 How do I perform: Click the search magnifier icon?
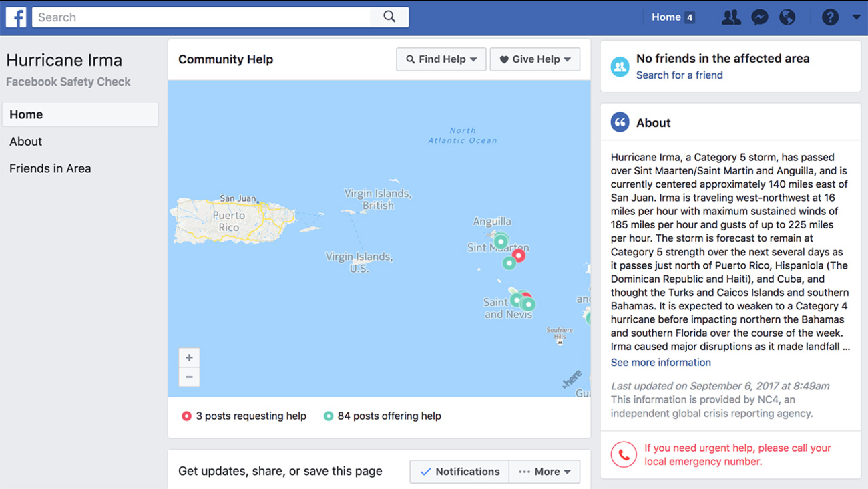389,17
